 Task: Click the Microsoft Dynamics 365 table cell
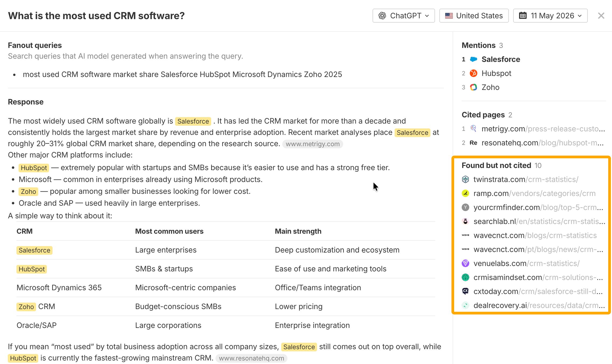click(59, 288)
